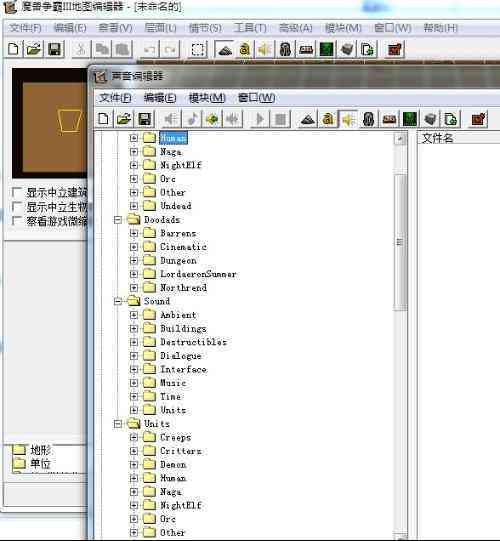Expand the Creeps folder
This screenshot has height=541, width=500.
pos(134,437)
